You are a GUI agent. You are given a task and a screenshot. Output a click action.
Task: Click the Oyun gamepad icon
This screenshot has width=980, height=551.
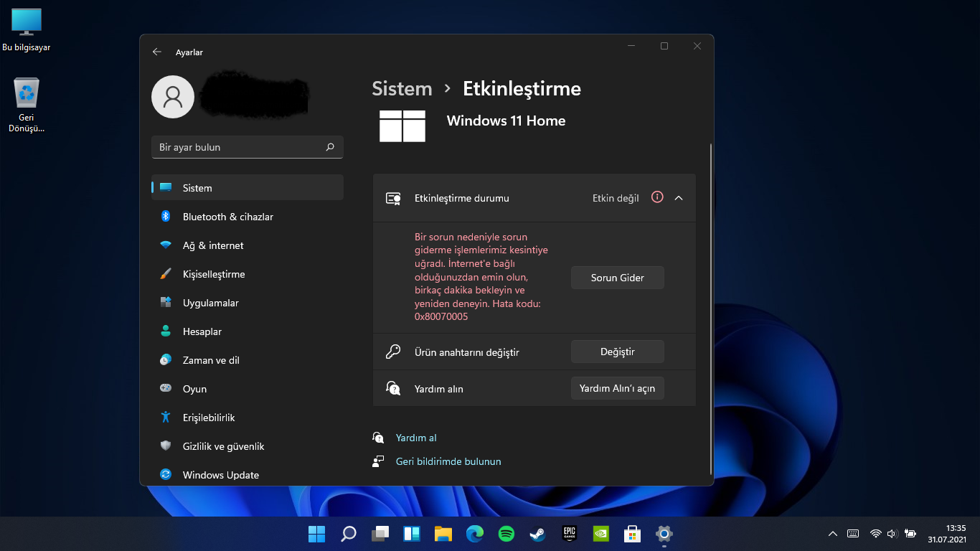point(166,389)
